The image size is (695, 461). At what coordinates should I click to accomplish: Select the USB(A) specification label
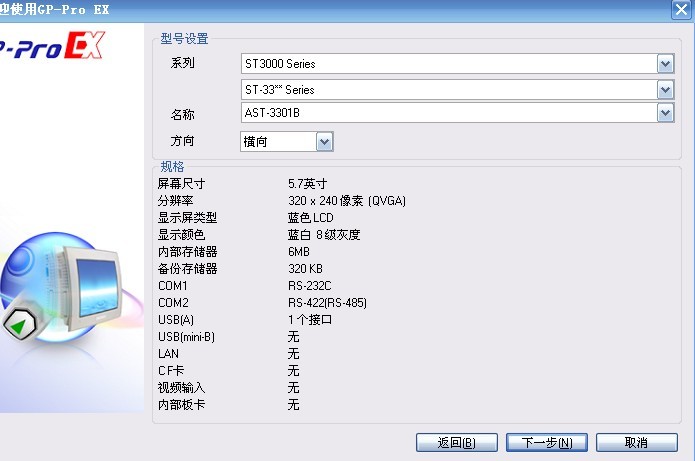[x=176, y=320]
